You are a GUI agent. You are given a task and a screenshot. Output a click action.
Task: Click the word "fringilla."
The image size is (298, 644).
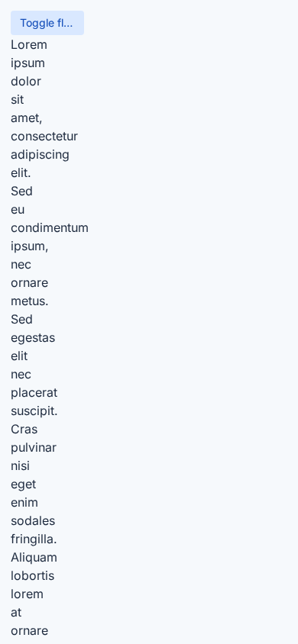click(34, 539)
